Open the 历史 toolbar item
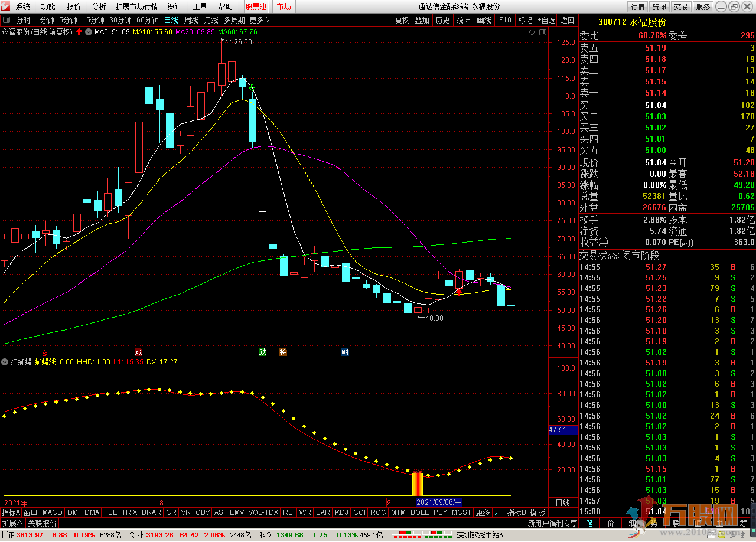 pyautogui.click(x=442, y=20)
